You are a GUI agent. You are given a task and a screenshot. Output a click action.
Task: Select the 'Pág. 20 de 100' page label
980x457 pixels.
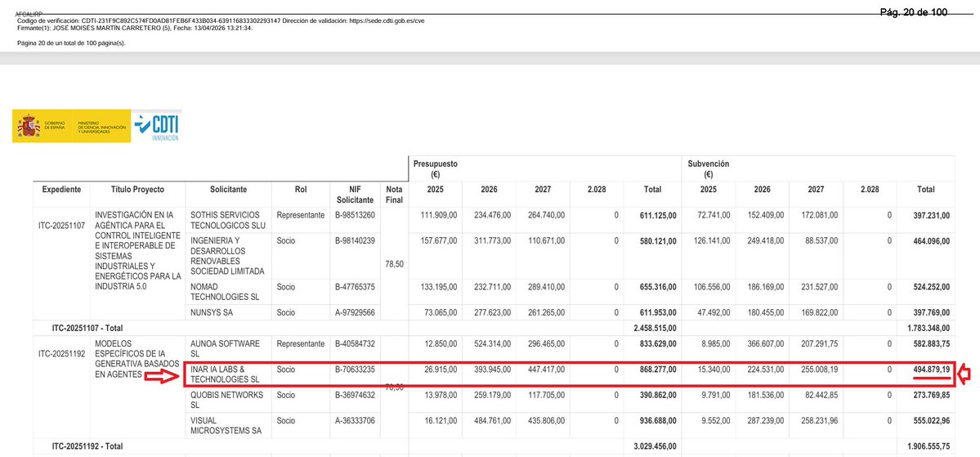914,12
